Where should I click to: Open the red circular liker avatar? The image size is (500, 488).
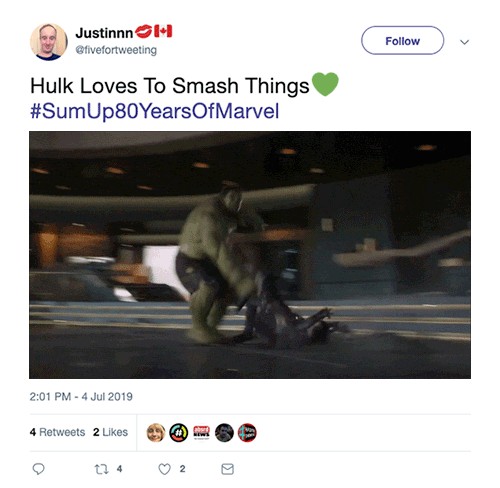247,433
